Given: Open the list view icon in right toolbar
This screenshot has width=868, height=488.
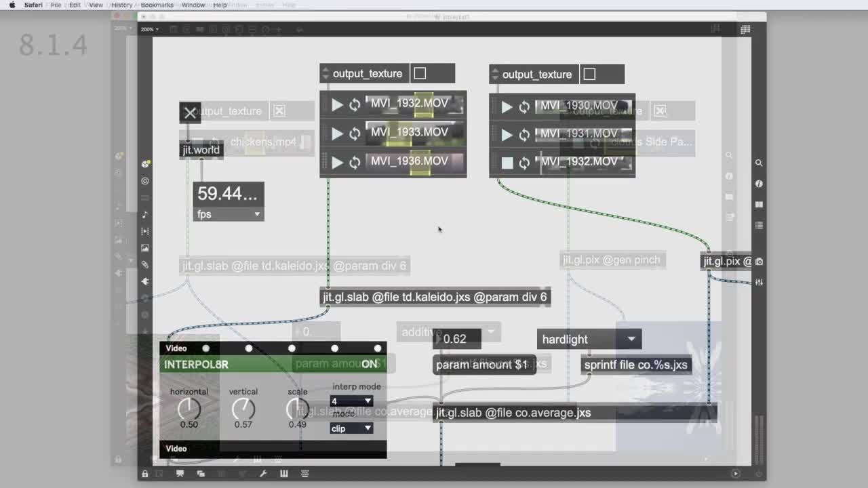Looking at the screenshot, I should (x=759, y=225).
